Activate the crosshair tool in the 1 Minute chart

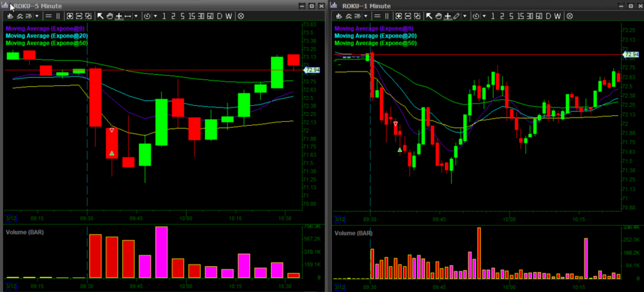point(447,15)
